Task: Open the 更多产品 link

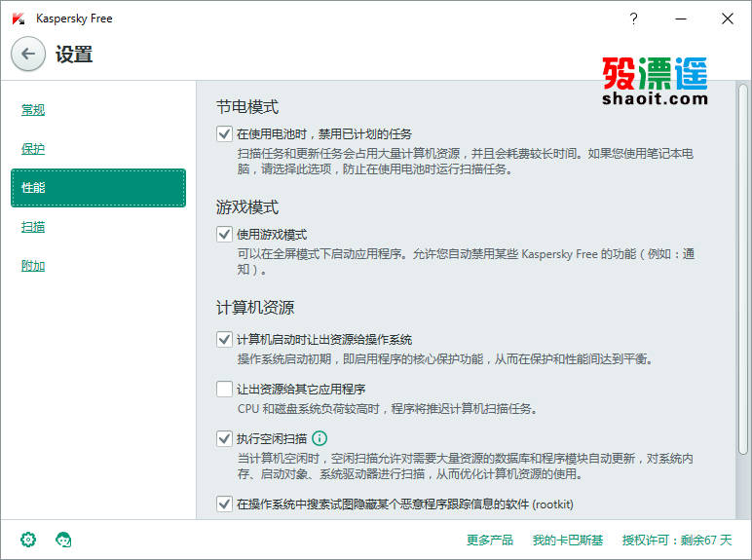Action: coord(490,540)
